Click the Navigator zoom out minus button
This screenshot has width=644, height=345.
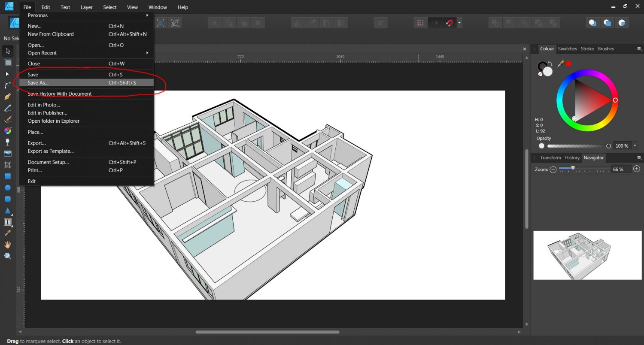coord(553,169)
